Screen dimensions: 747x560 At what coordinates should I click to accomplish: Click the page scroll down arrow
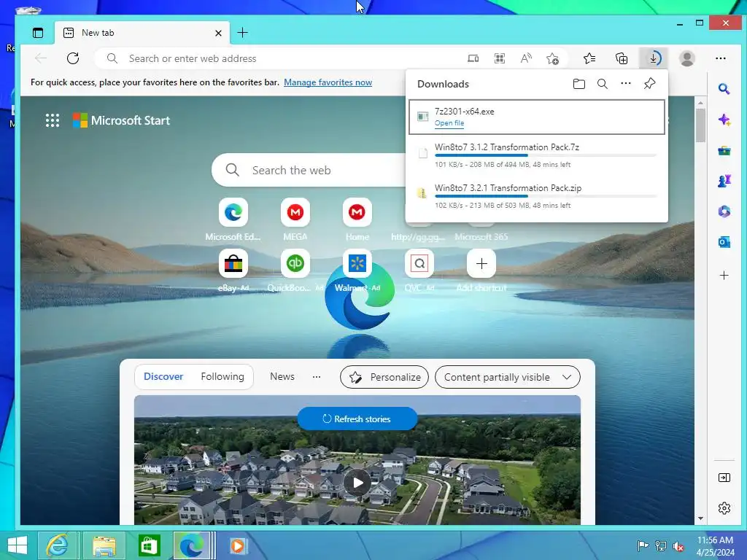[700, 518]
